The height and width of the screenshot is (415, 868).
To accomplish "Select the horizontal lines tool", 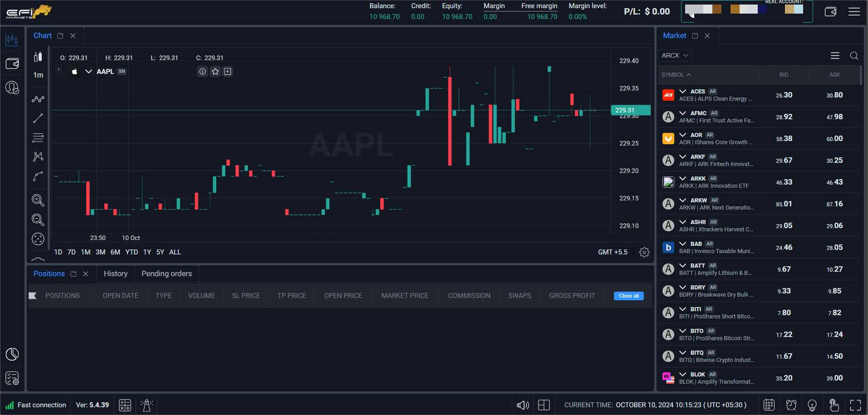I will pos(38,137).
